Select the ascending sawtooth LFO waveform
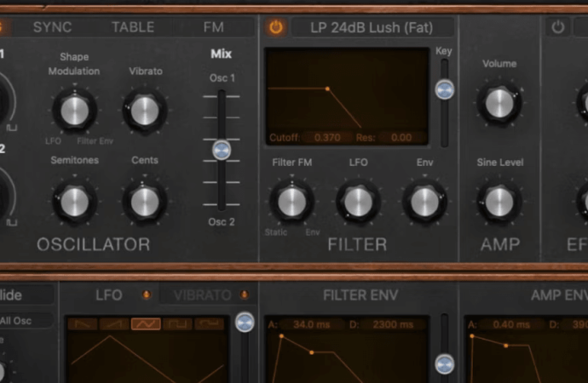Screen dimensions: 588x383 114,323
